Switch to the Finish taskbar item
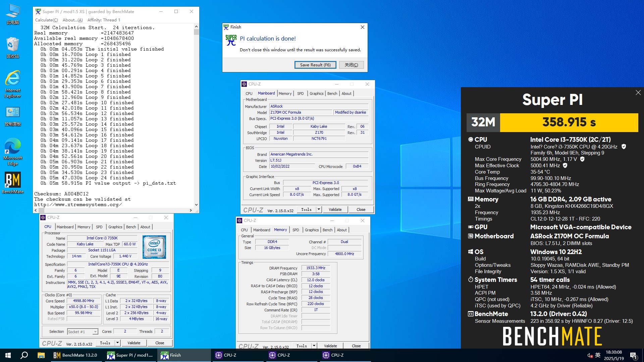This screenshot has width=644, height=362. click(184, 355)
